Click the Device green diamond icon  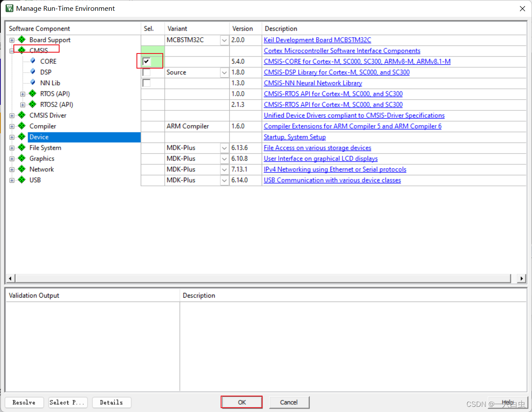[x=22, y=137]
